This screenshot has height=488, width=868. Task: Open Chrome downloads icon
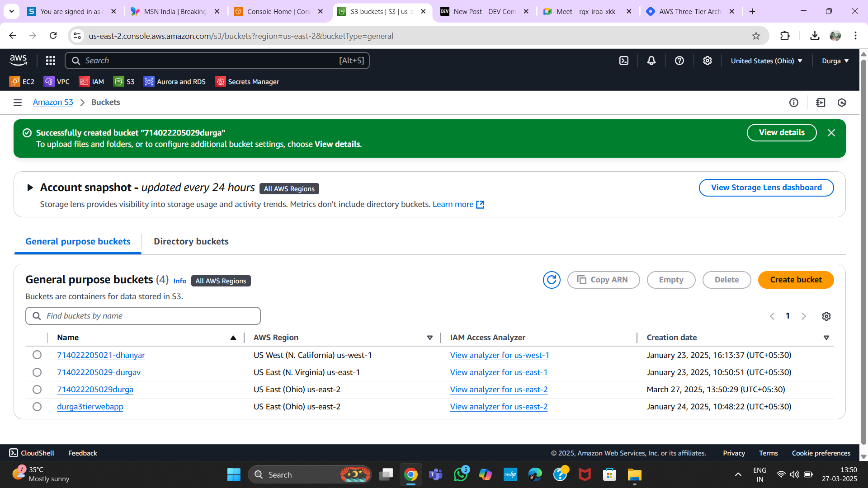815,36
